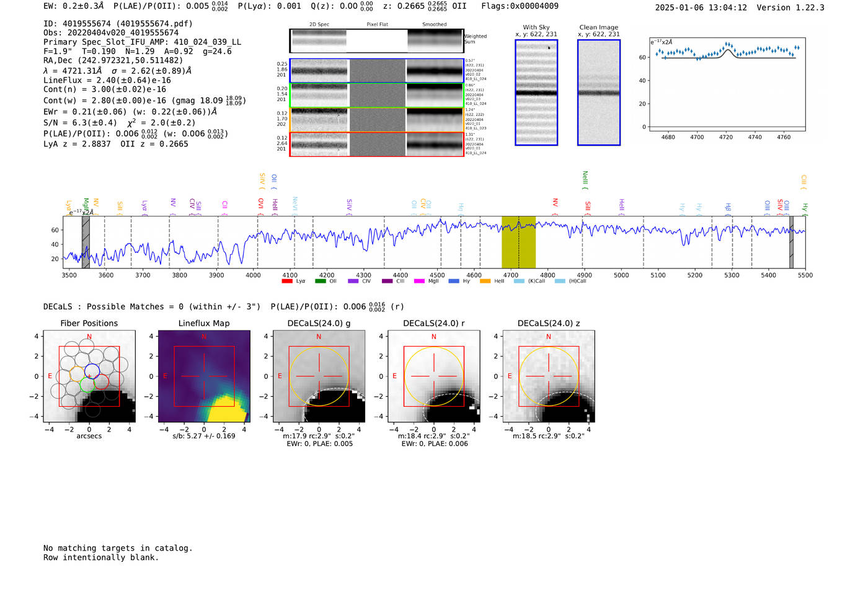Click the DECaLS g-band image
The image size is (868, 591).
tap(319, 376)
